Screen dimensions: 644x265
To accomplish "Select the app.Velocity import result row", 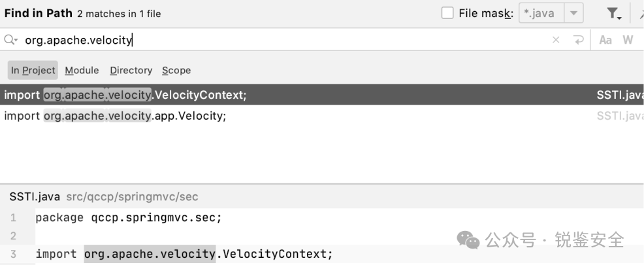I will 322,116.
